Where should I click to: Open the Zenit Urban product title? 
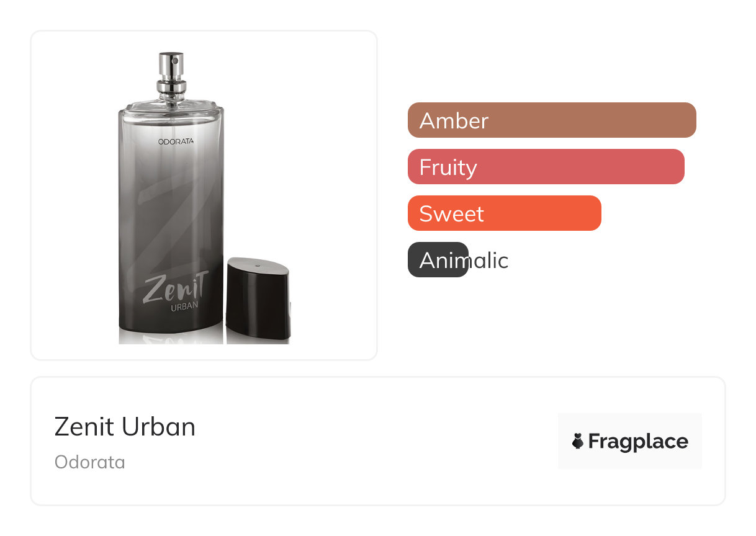pyautogui.click(x=125, y=427)
